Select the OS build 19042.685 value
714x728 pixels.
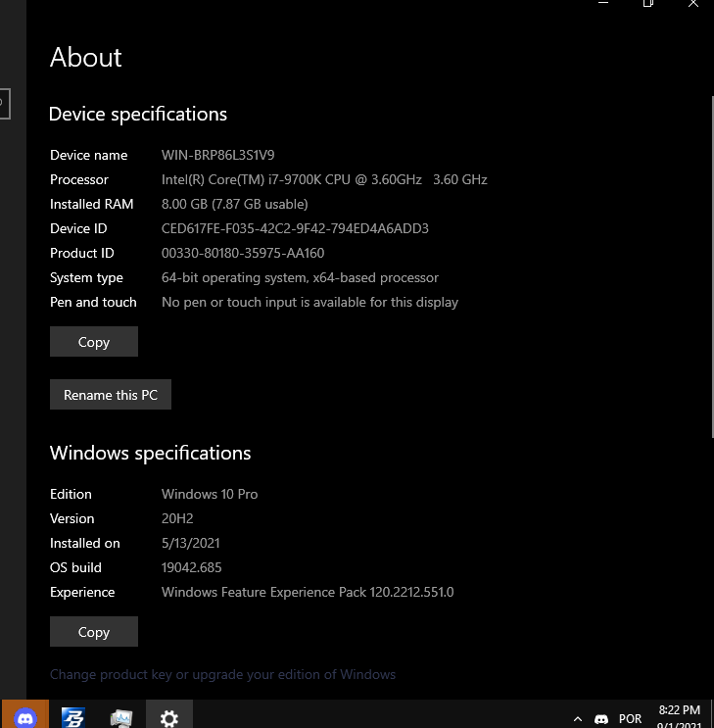tap(191, 567)
